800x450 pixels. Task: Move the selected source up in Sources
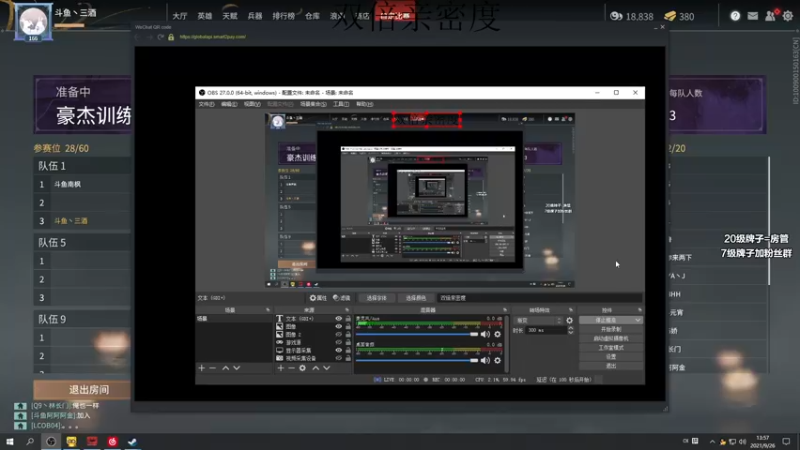point(316,368)
